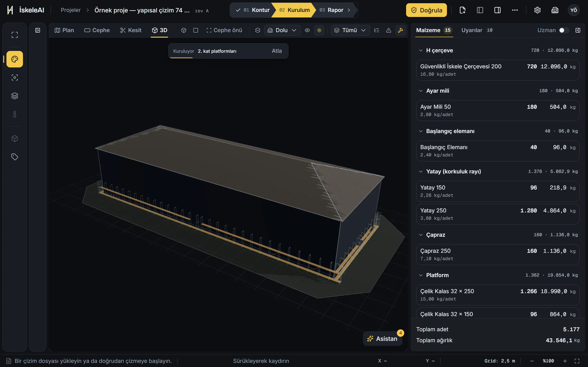Image resolution: width=588 pixels, height=367 pixels.
Task: Open the Tümü filter dropdown
Action: [x=350, y=30]
